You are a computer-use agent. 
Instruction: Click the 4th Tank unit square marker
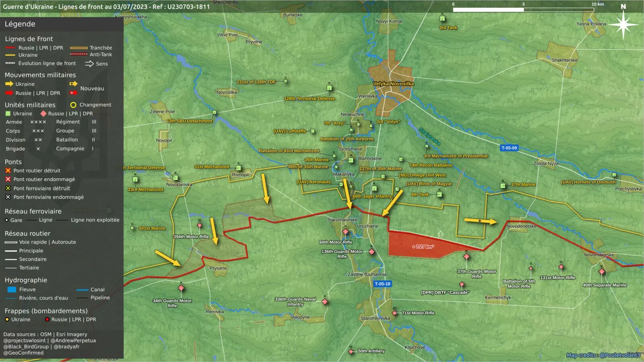pyautogui.click(x=439, y=195)
